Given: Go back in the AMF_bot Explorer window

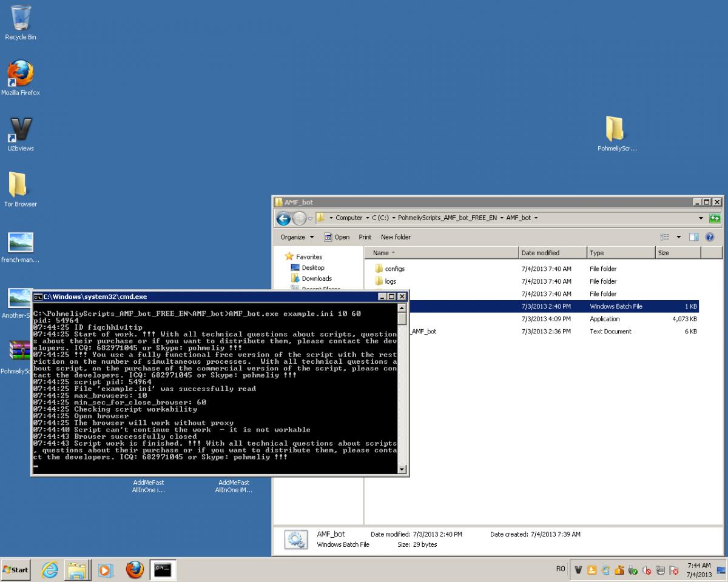Looking at the screenshot, I should click(x=283, y=218).
